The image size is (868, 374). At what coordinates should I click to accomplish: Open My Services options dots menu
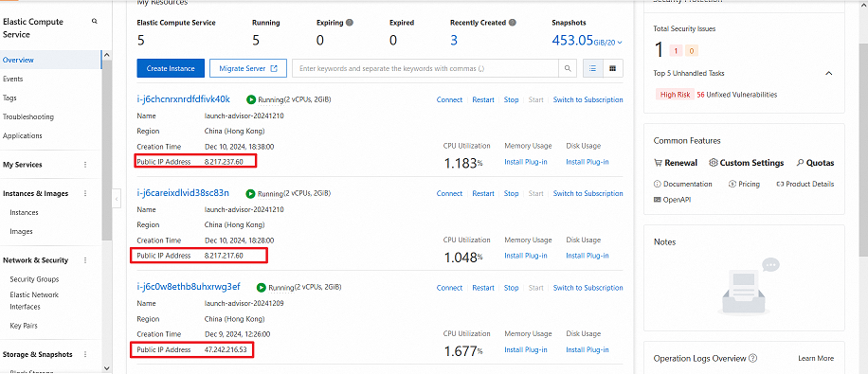coord(85,165)
